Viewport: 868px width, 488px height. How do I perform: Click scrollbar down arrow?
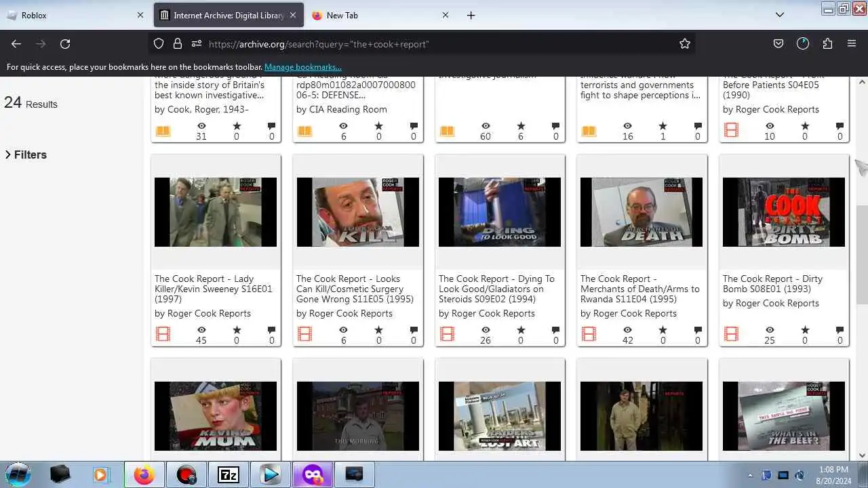(862, 455)
